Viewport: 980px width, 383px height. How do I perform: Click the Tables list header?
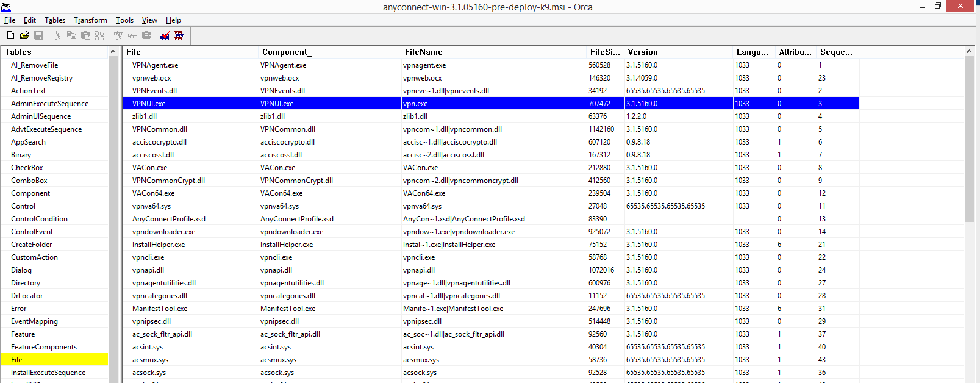click(x=54, y=52)
